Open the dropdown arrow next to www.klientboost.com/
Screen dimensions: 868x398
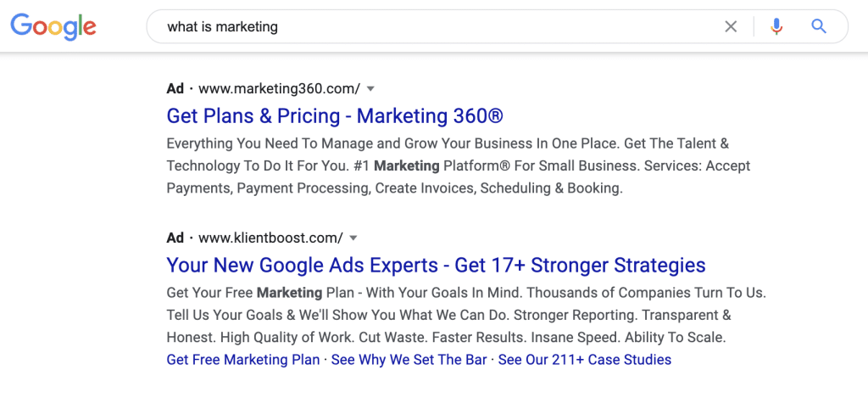[x=353, y=238]
